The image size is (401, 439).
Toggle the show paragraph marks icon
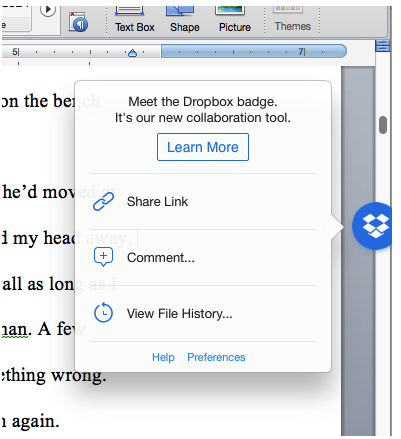tap(78, 23)
